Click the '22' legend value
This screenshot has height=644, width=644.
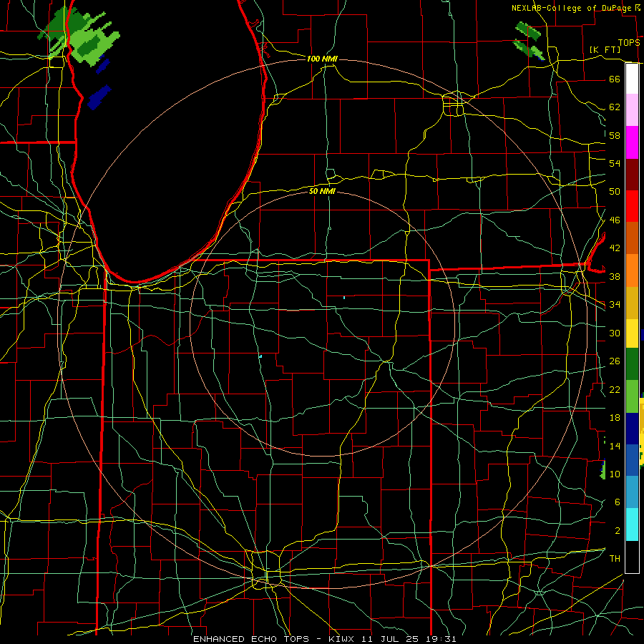tap(615, 389)
